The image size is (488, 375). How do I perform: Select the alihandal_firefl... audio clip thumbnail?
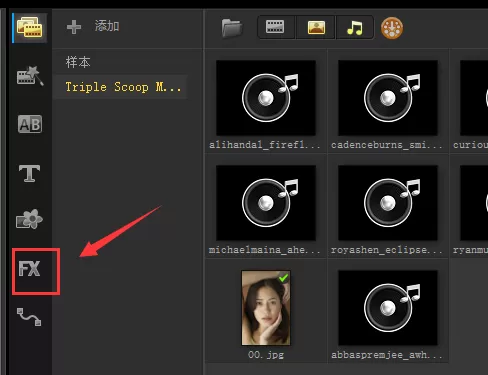point(266,98)
